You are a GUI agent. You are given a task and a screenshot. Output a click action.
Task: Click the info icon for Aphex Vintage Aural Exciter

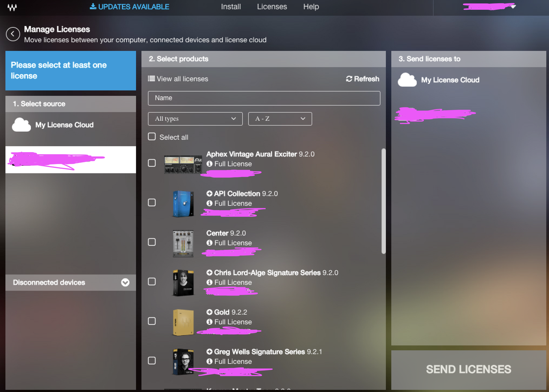[209, 164]
